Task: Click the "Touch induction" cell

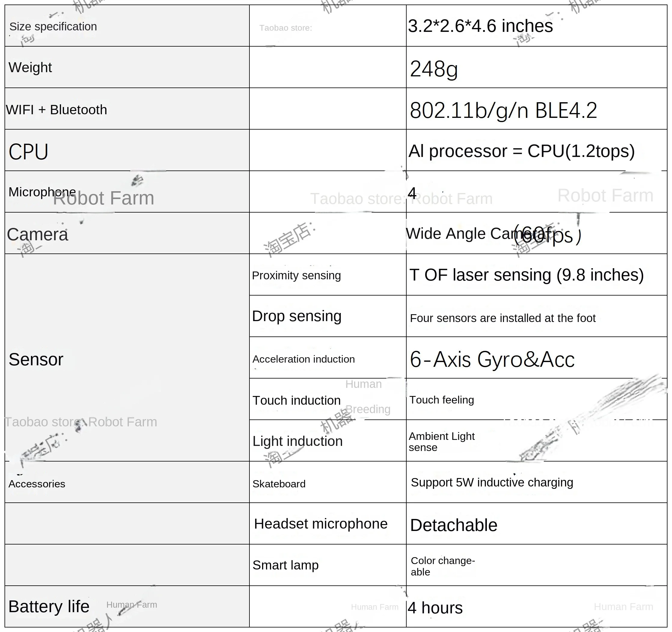Action: point(296,400)
